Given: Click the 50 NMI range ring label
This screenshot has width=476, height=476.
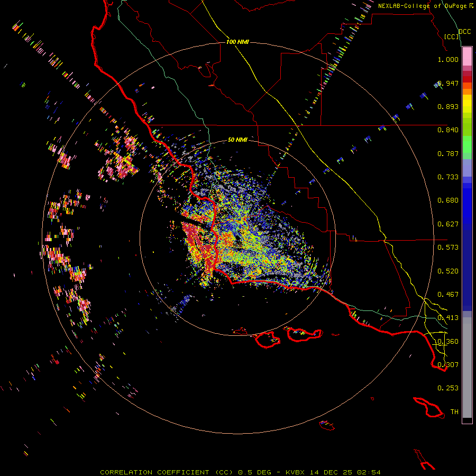Looking at the screenshot, I should [237, 140].
